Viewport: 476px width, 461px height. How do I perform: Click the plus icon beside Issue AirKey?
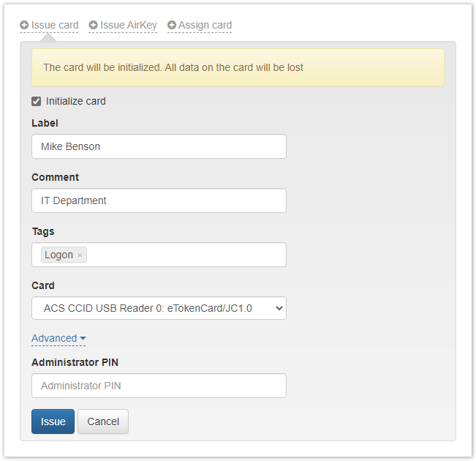[x=93, y=25]
